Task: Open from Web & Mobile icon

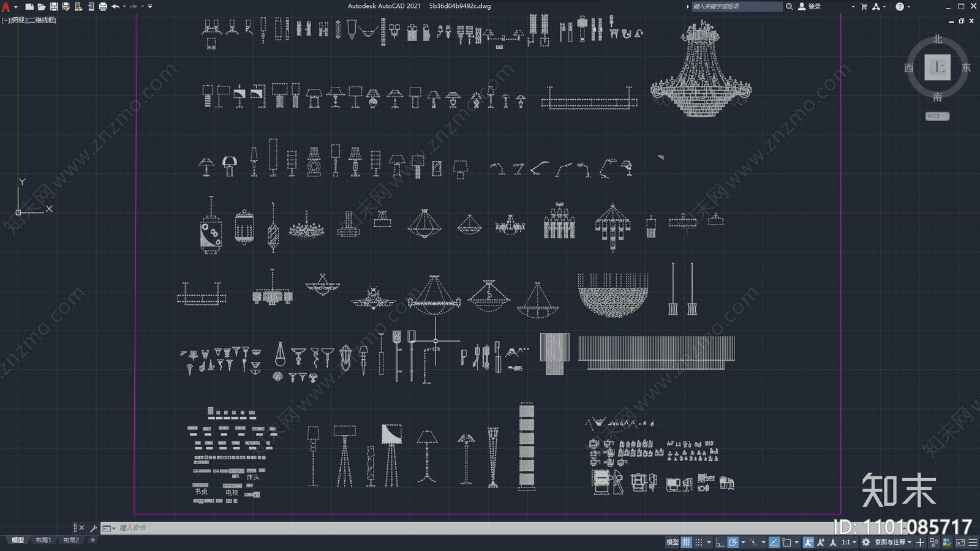Action: [x=78, y=7]
